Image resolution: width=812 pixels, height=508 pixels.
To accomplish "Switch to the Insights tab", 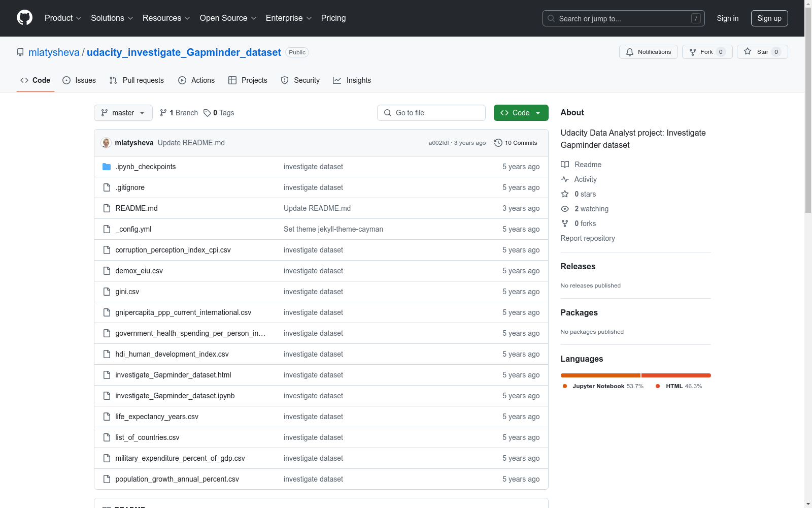I will (352, 80).
